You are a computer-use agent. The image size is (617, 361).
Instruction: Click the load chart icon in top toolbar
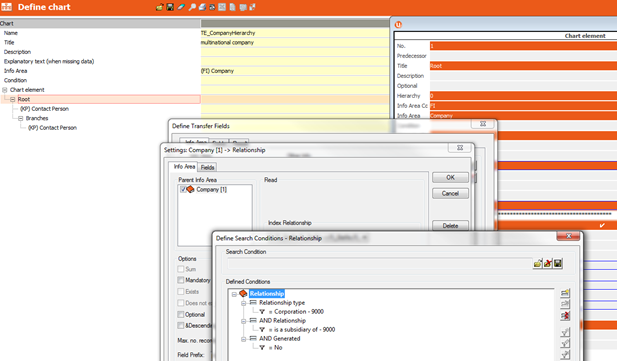coord(159,7)
